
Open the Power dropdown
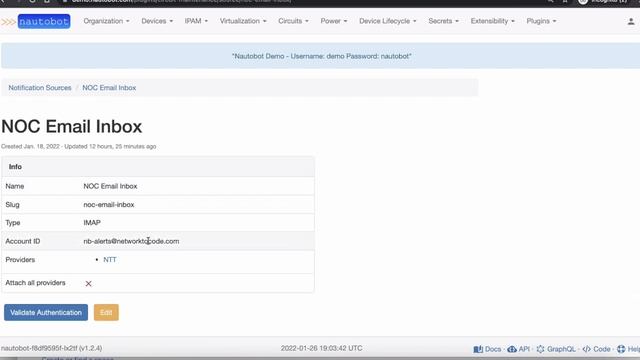pyautogui.click(x=333, y=21)
